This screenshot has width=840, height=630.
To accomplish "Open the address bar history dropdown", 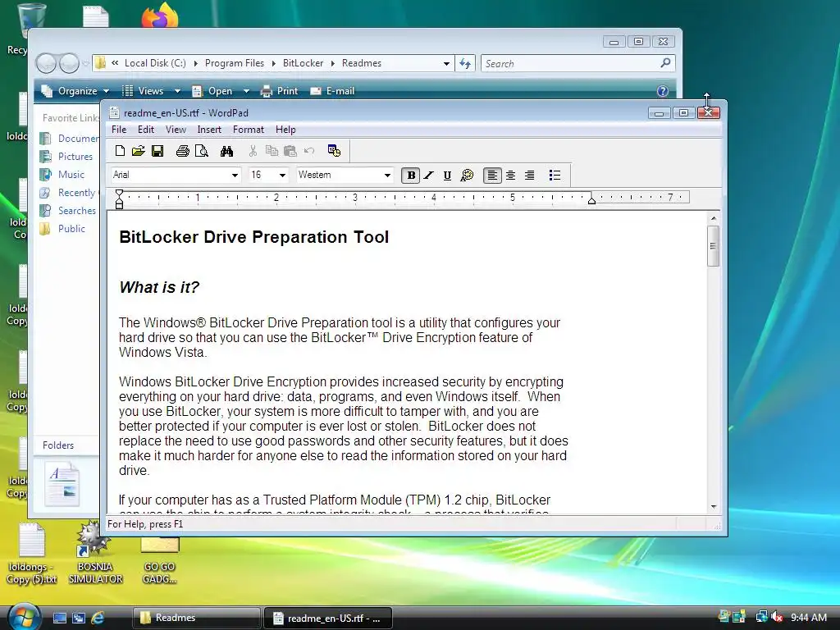I will [446, 64].
